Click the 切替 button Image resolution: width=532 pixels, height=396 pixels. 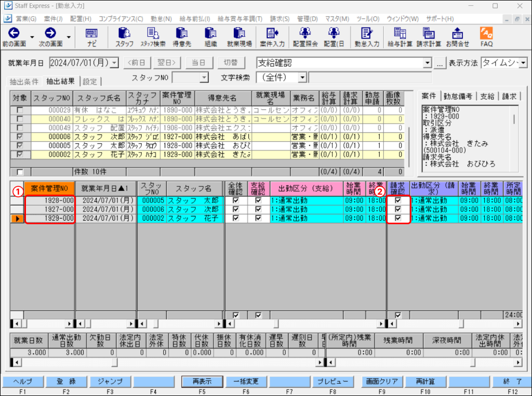230,63
